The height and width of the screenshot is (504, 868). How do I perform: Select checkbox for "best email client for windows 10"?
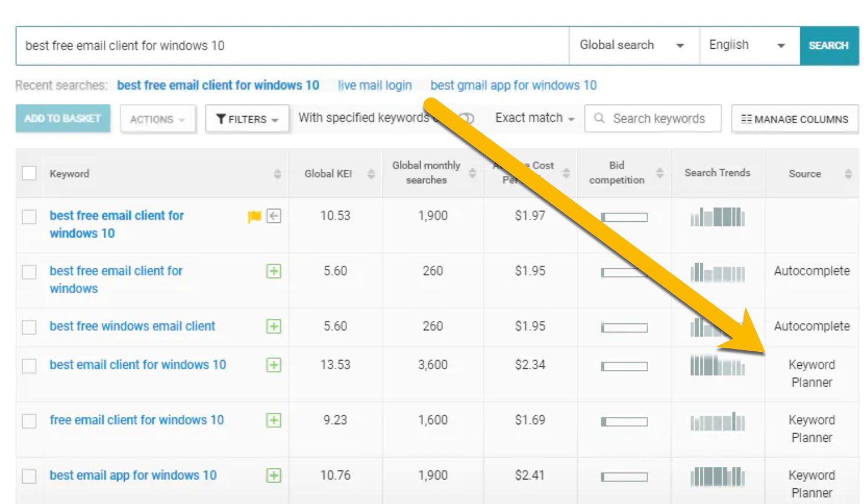[x=29, y=365]
